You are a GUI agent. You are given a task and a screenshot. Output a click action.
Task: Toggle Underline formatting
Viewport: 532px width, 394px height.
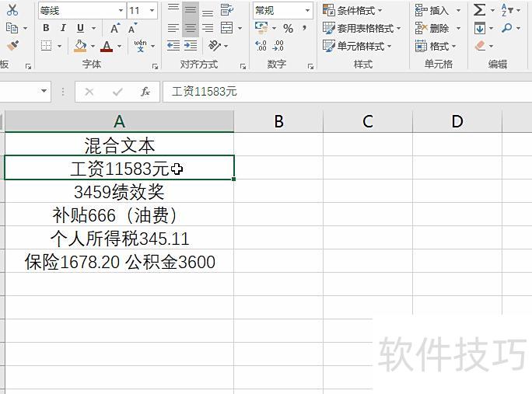click(80, 28)
